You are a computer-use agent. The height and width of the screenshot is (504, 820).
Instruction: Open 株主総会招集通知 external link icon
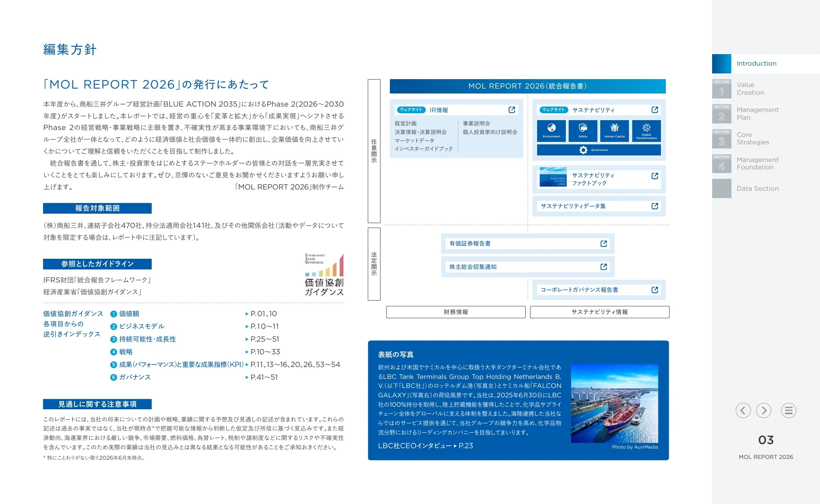(604, 267)
